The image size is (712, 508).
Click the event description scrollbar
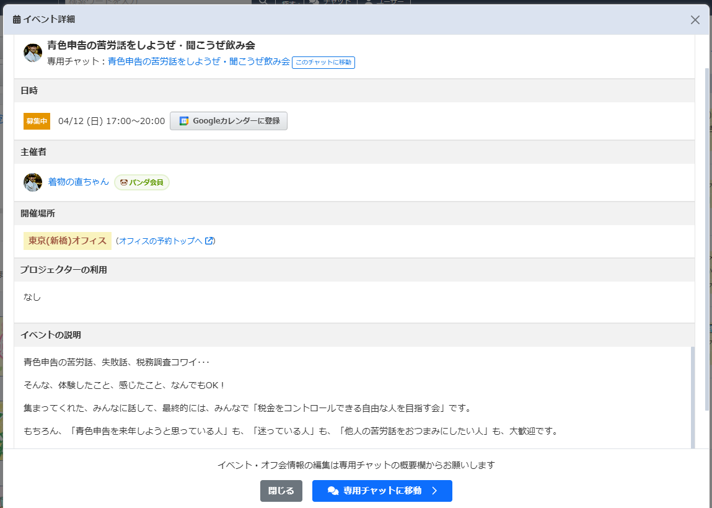click(692, 395)
